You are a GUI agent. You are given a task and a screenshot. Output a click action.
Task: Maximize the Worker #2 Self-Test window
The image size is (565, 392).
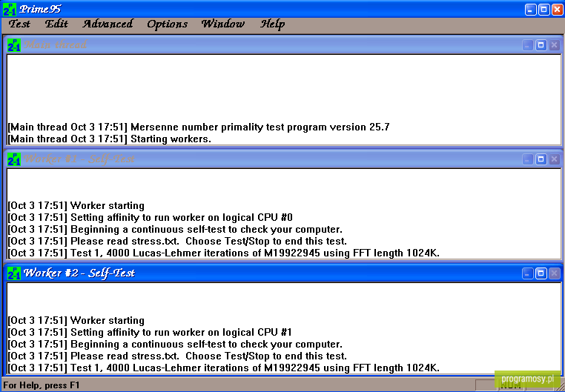click(x=541, y=273)
